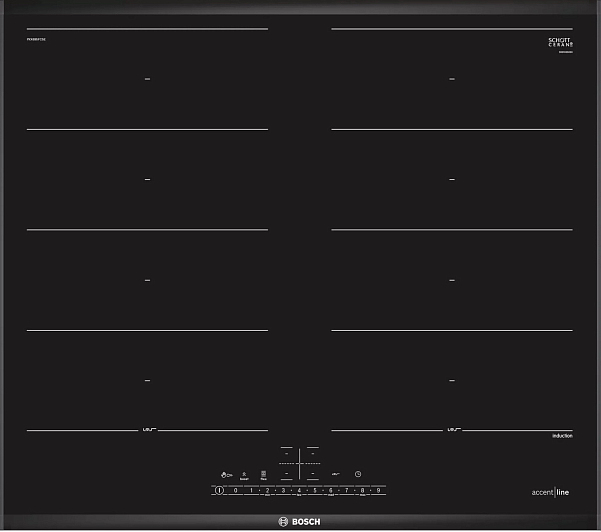The height and width of the screenshot is (532, 601).
Task: Set power level to 5 on scale
Action: pos(315,491)
